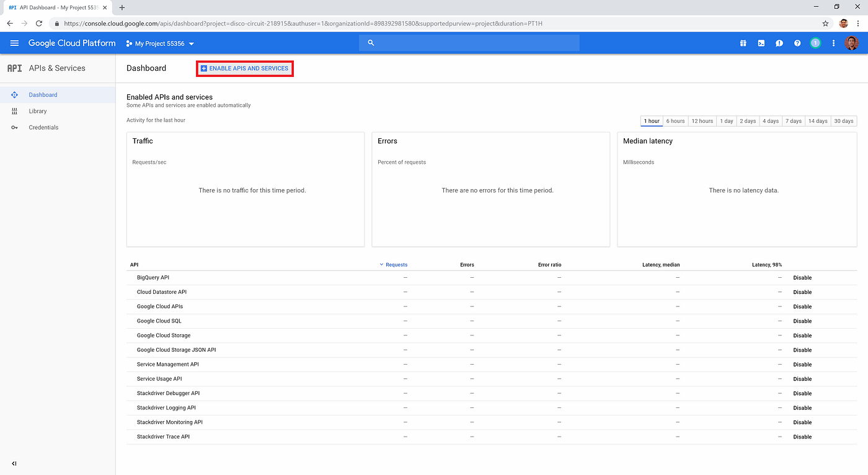Open the My Project 55356 project picker
Image resolution: width=868 pixels, height=475 pixels.
pos(159,43)
